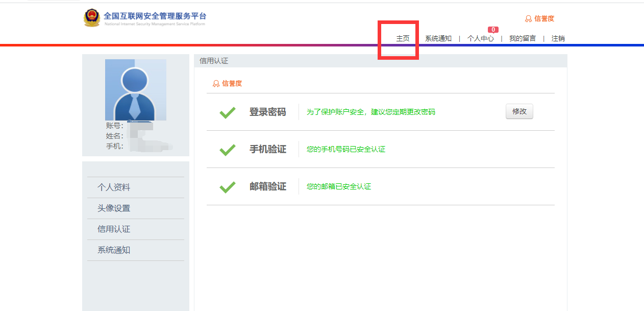Viewport: 644px width, 311px height.
Task: Click the green checkmark beside 手机验证
Action: point(227,150)
